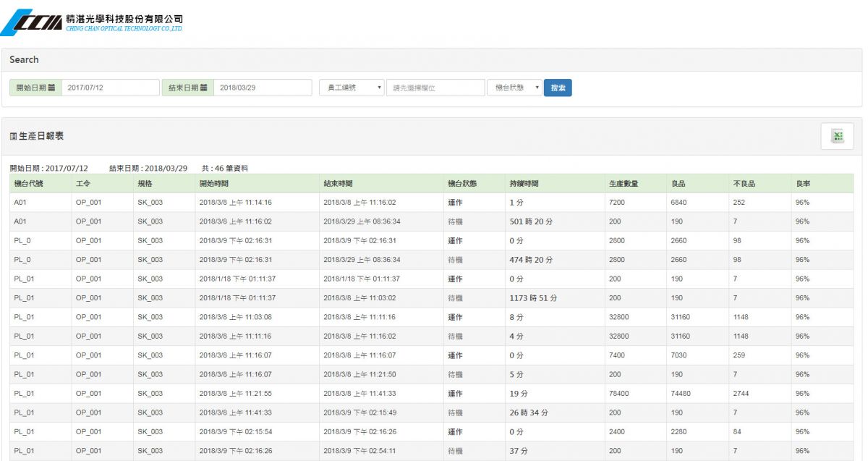This screenshot has height=461, width=868.
Task: Click calendar icon beside 結束日期 label
Action: pyautogui.click(x=204, y=88)
